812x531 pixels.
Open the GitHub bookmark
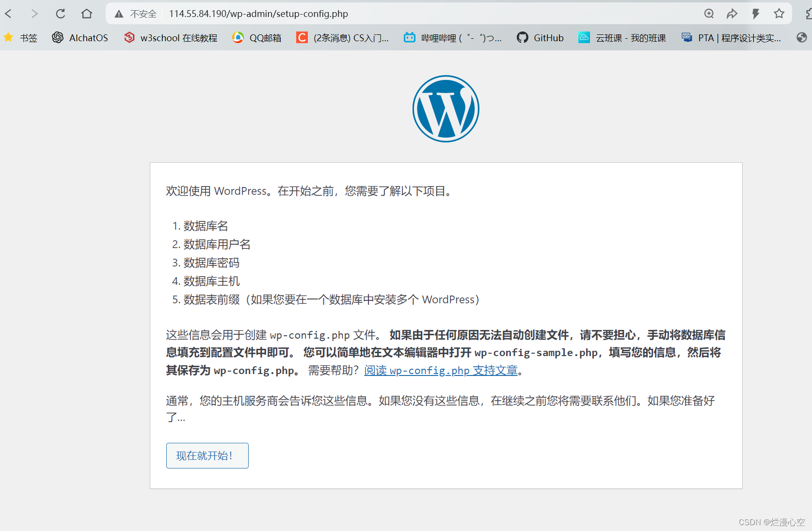tap(540, 37)
